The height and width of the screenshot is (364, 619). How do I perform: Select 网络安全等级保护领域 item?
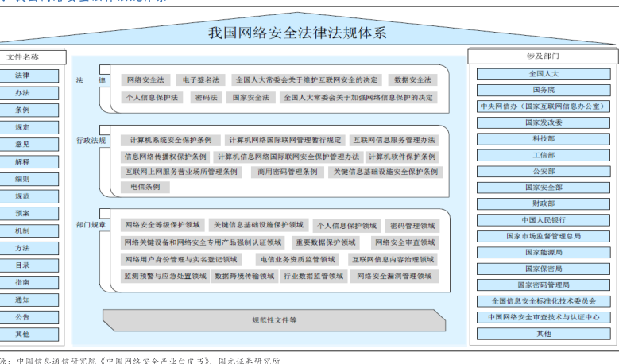161,225
